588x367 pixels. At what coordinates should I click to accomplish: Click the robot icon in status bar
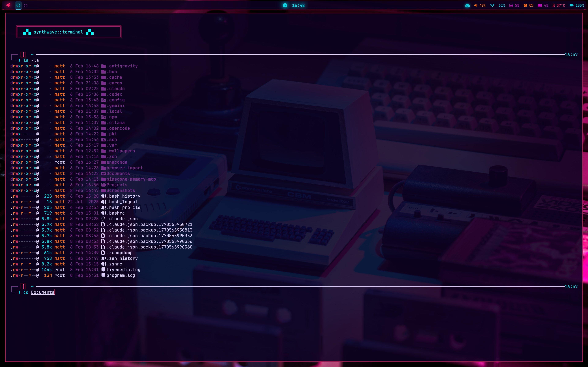(467, 6)
